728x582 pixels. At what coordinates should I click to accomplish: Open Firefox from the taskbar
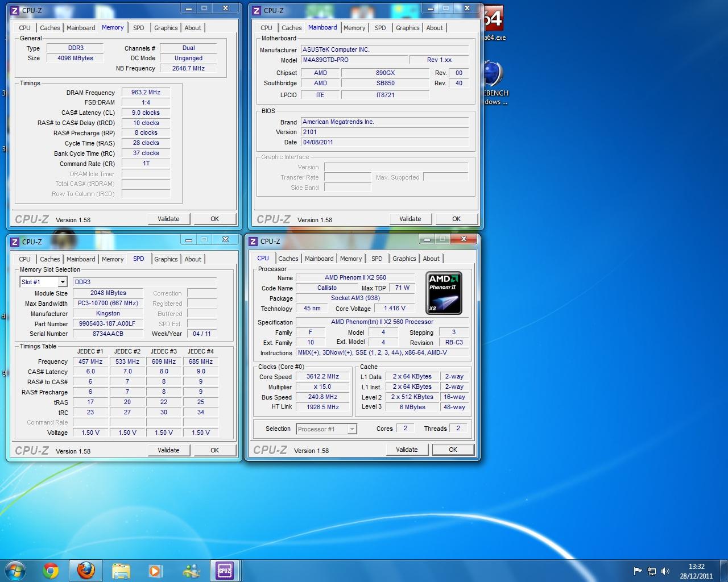point(86,571)
